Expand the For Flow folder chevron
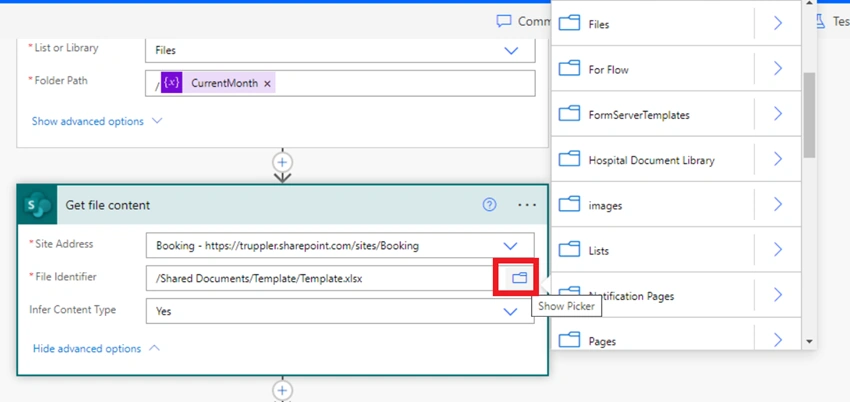This screenshot has height=402, width=850. (778, 68)
